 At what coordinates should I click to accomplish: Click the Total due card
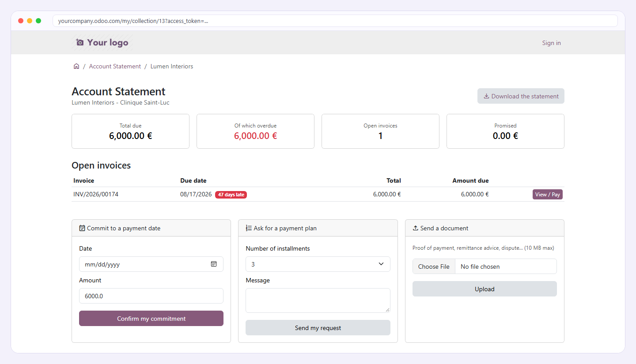click(130, 131)
